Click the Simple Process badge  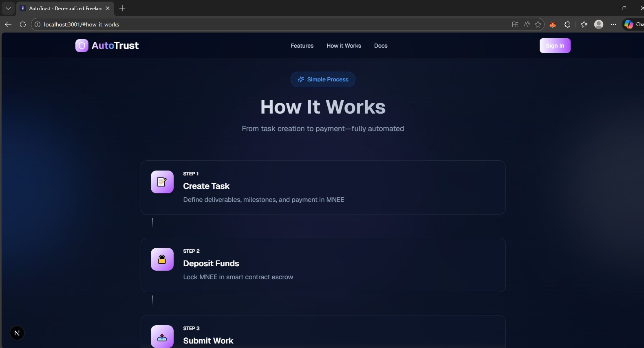click(x=323, y=79)
